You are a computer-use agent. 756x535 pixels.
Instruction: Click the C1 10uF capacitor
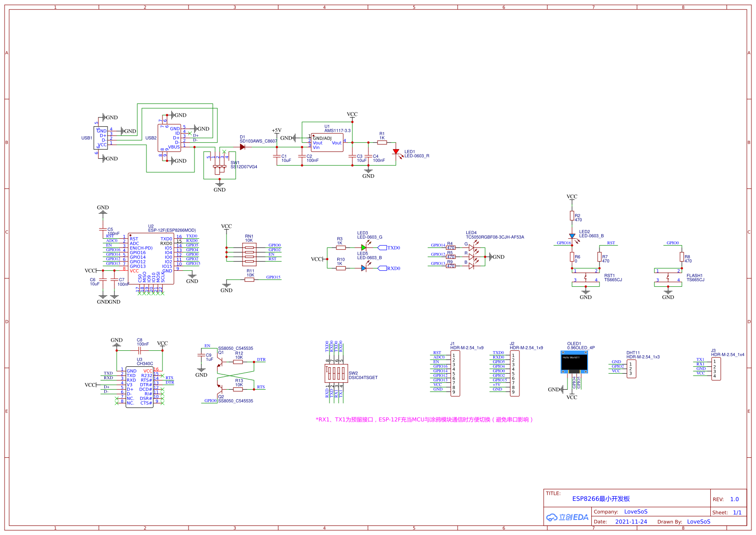tap(277, 156)
